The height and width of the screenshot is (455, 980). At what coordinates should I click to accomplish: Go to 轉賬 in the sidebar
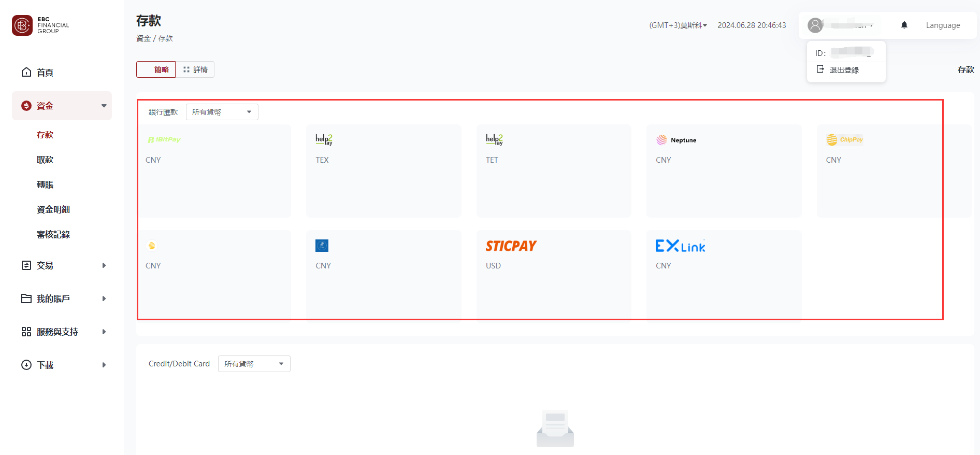coord(45,184)
